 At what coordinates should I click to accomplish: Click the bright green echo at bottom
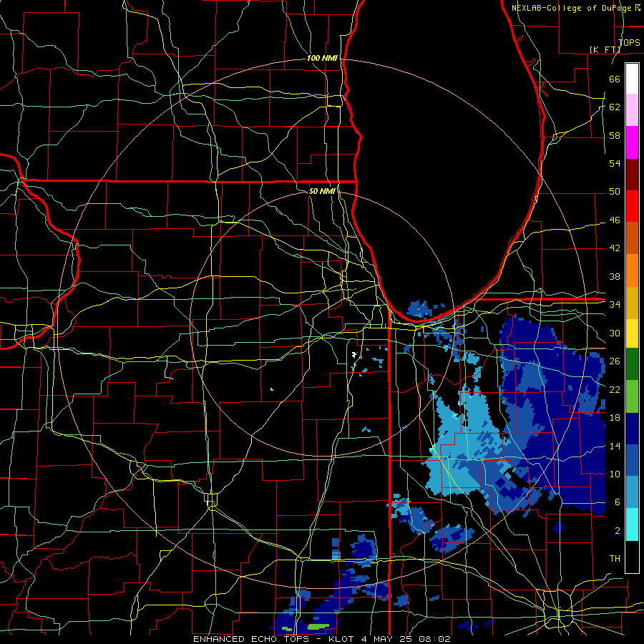coord(318,627)
